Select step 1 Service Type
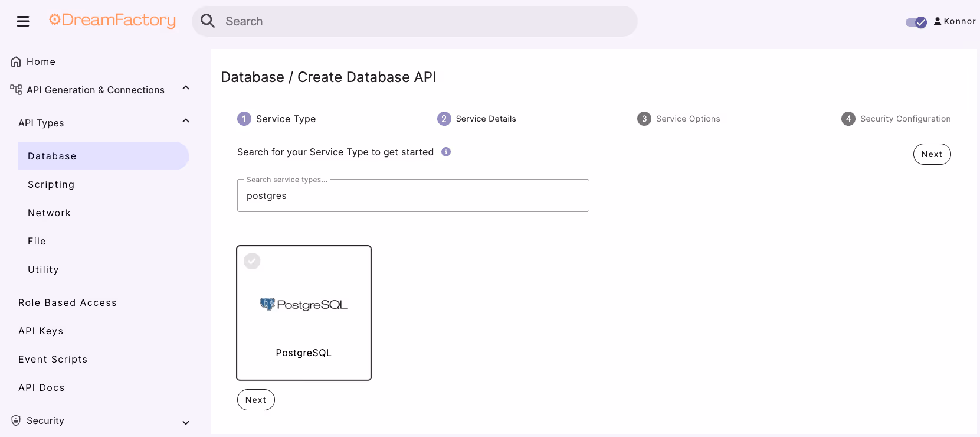The width and height of the screenshot is (980, 437). [x=277, y=119]
